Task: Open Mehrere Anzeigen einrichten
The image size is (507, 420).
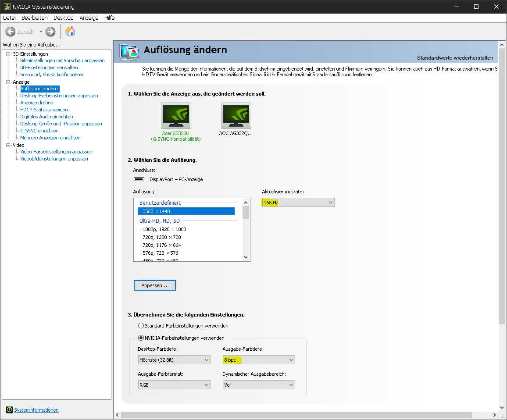Action: pyautogui.click(x=50, y=138)
